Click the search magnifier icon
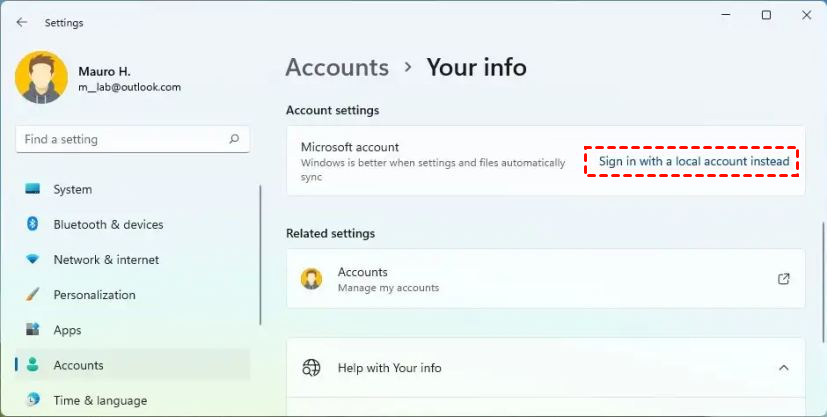Viewport: 827px width, 417px height. coord(234,140)
